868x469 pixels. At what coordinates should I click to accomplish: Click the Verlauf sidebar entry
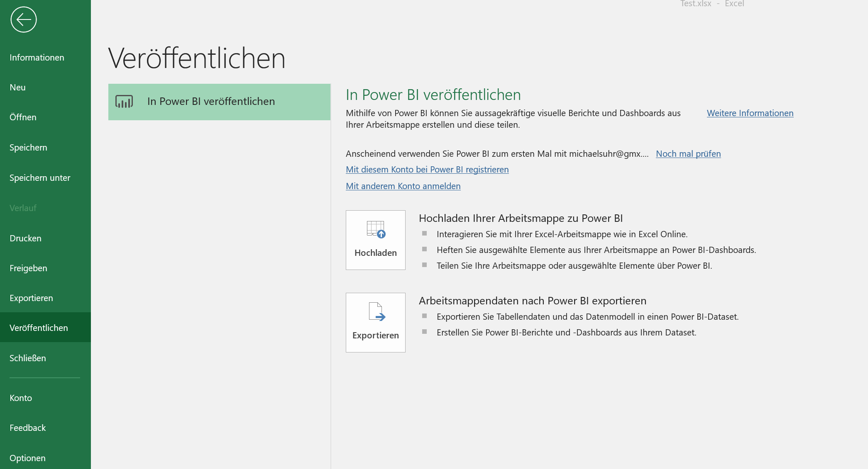(45, 208)
